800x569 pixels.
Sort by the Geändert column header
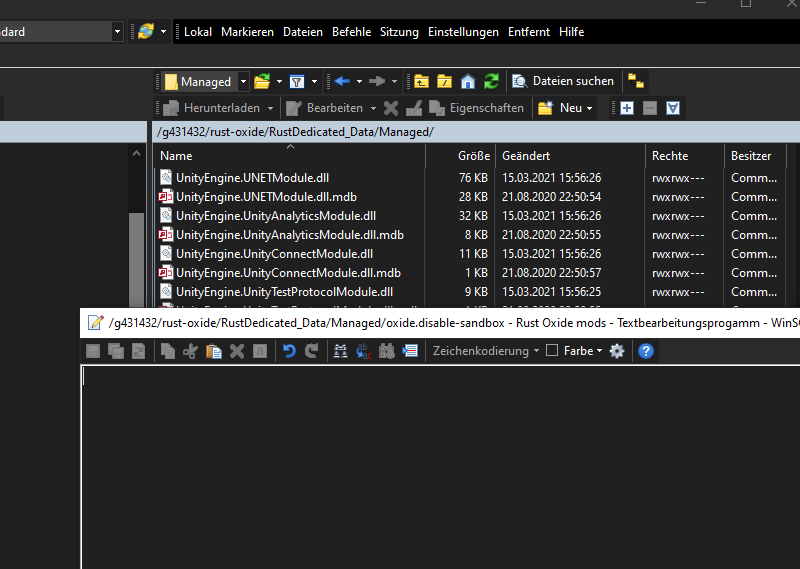570,156
